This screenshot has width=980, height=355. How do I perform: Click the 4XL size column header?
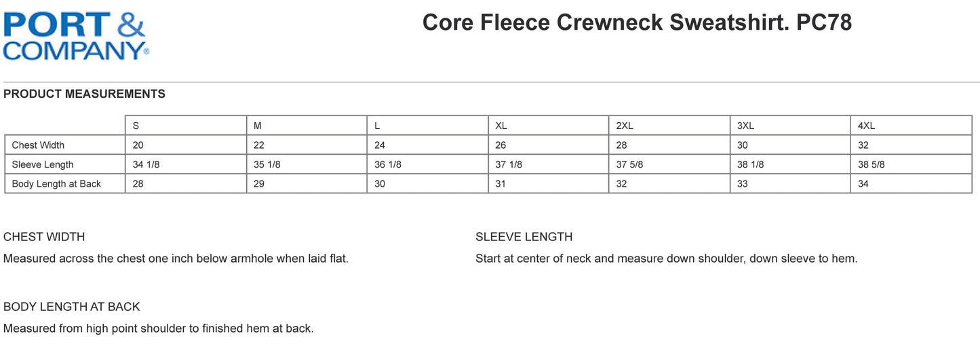tap(866, 126)
